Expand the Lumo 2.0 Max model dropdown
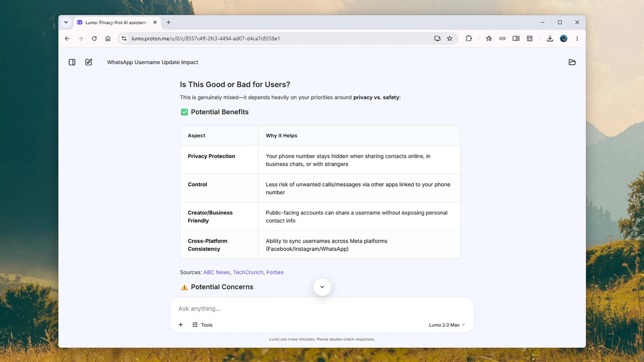Viewport: 644px width, 362px height. click(447, 325)
